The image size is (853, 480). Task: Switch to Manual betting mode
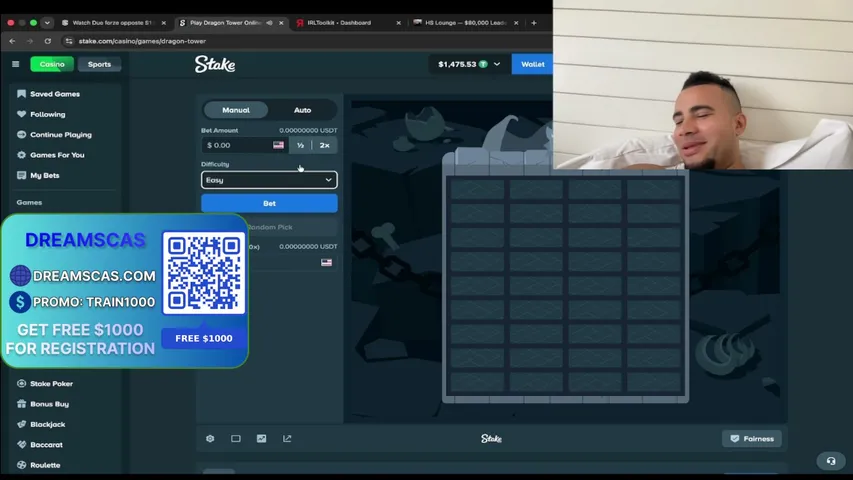236,110
